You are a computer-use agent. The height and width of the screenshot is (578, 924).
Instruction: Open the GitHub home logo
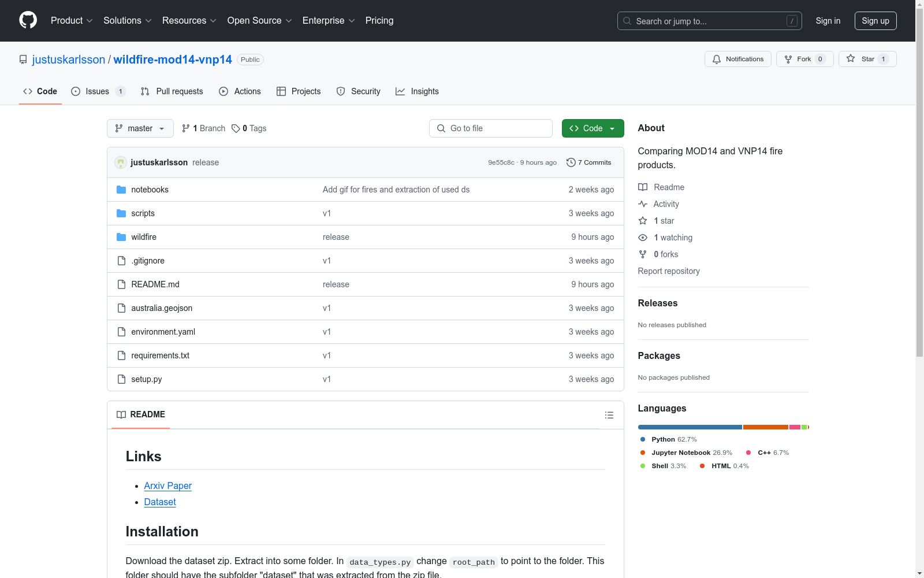coord(28,20)
